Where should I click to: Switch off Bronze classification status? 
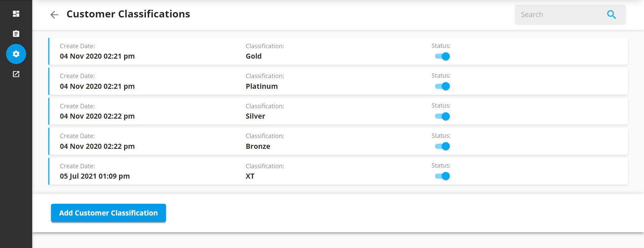pos(442,146)
